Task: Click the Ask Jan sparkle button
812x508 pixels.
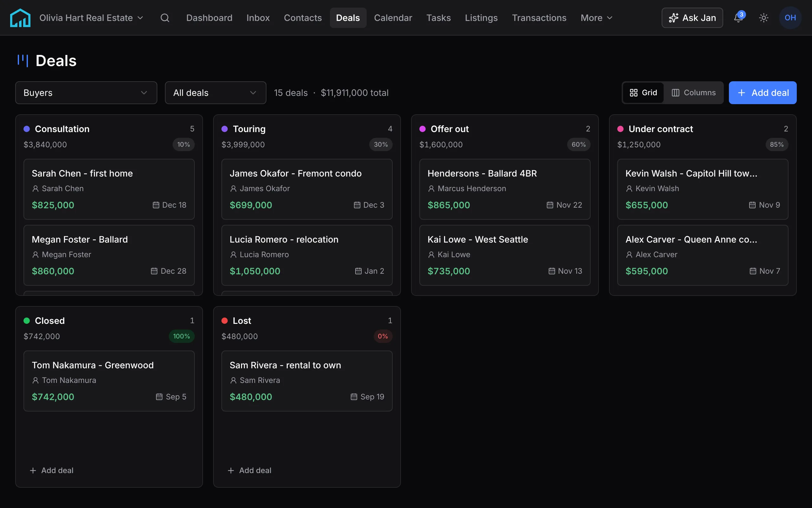Action: pyautogui.click(x=692, y=18)
